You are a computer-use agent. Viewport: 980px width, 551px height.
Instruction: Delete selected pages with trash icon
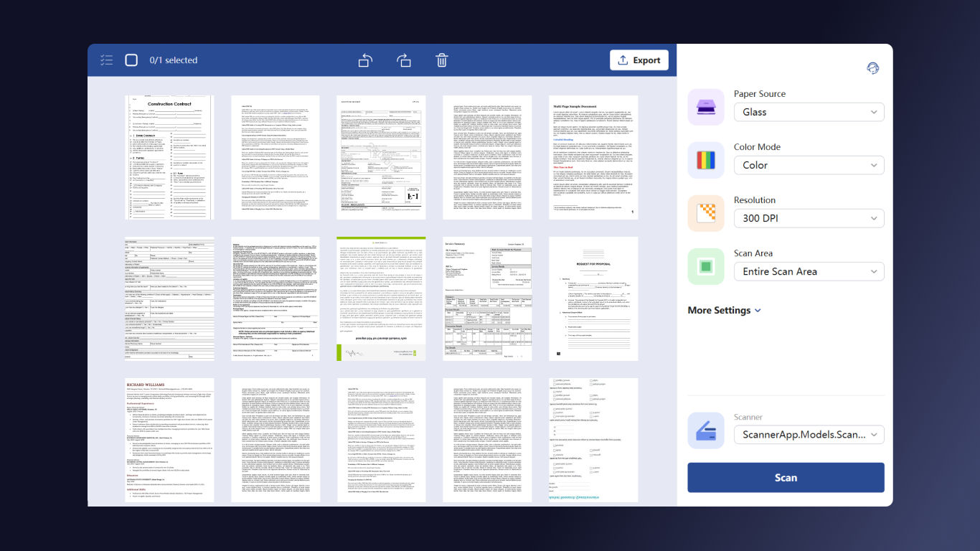click(x=442, y=60)
